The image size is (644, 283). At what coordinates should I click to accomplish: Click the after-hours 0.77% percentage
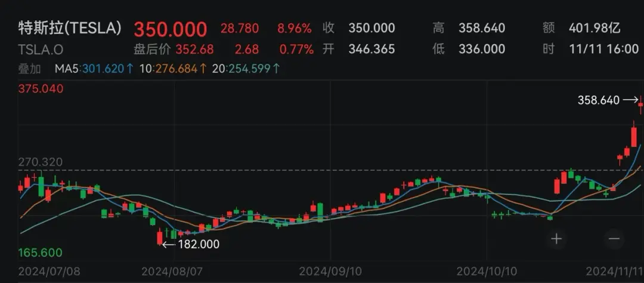[x=296, y=50]
